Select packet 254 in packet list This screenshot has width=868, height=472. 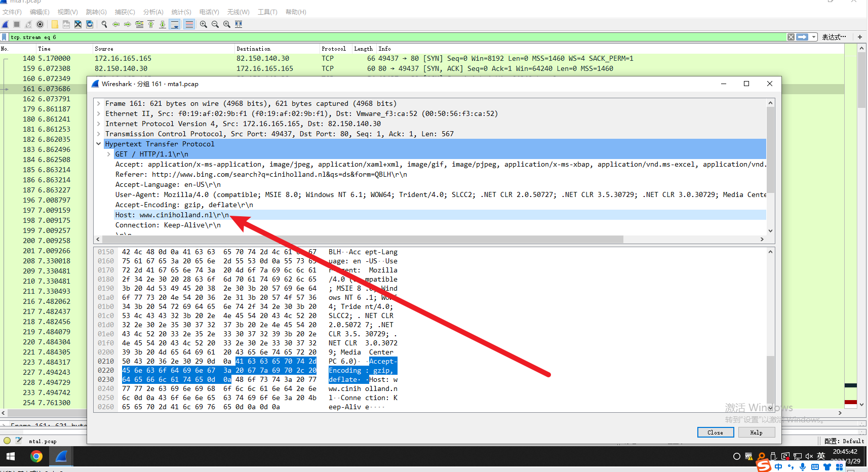(x=44, y=403)
